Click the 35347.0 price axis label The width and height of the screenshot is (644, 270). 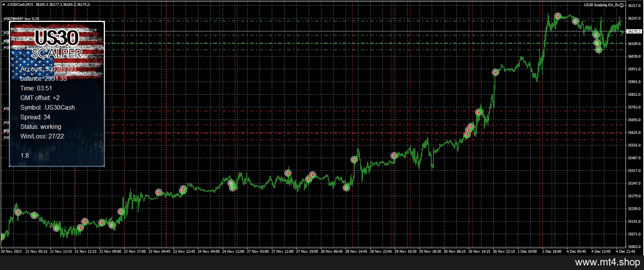pos(634,183)
